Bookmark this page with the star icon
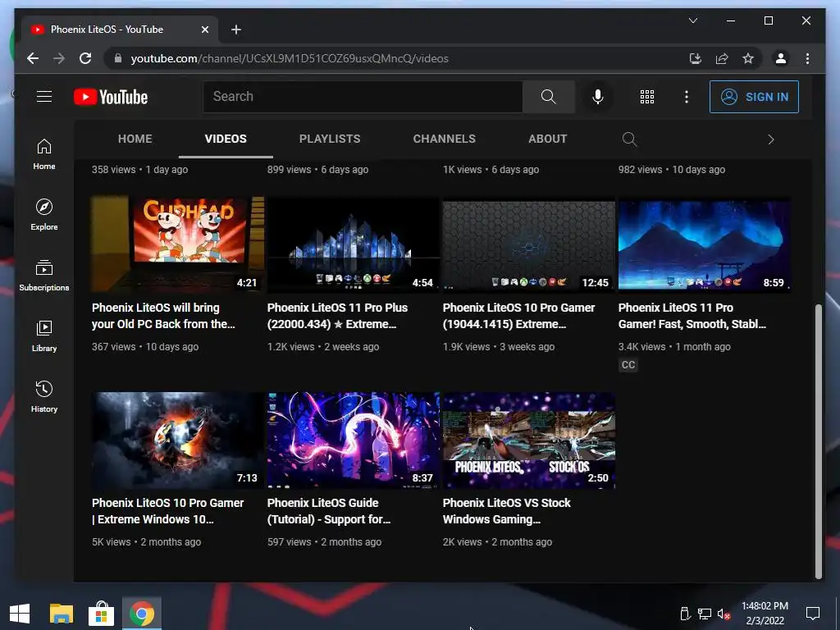 (748, 58)
